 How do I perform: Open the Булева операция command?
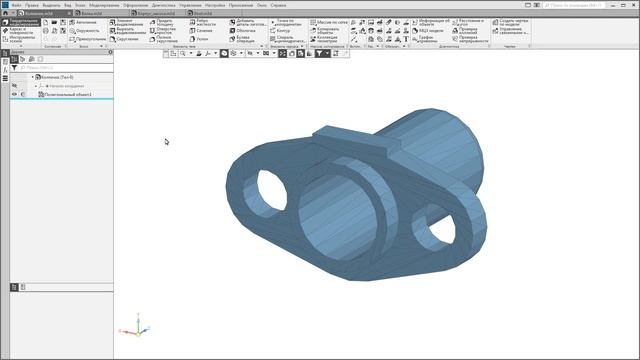(x=242, y=39)
